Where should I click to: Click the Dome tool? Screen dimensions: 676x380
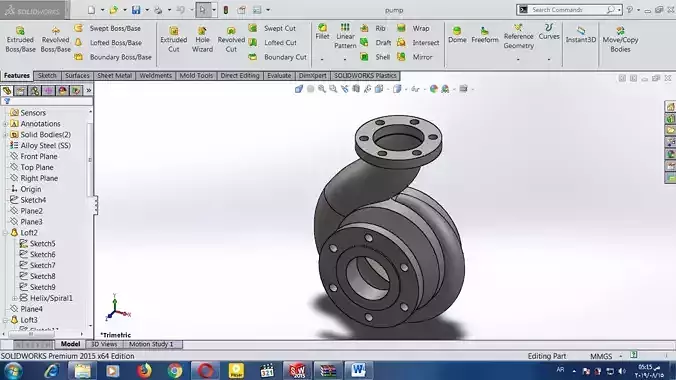pos(457,35)
